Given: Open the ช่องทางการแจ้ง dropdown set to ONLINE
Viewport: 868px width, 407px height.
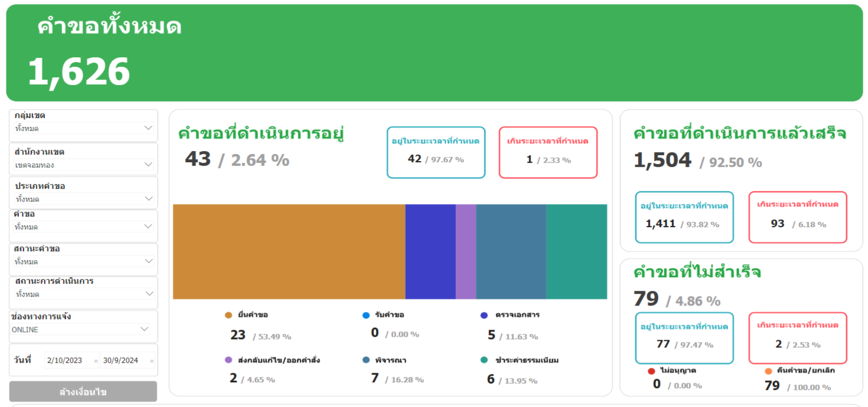Looking at the screenshot, I should click(x=144, y=329).
